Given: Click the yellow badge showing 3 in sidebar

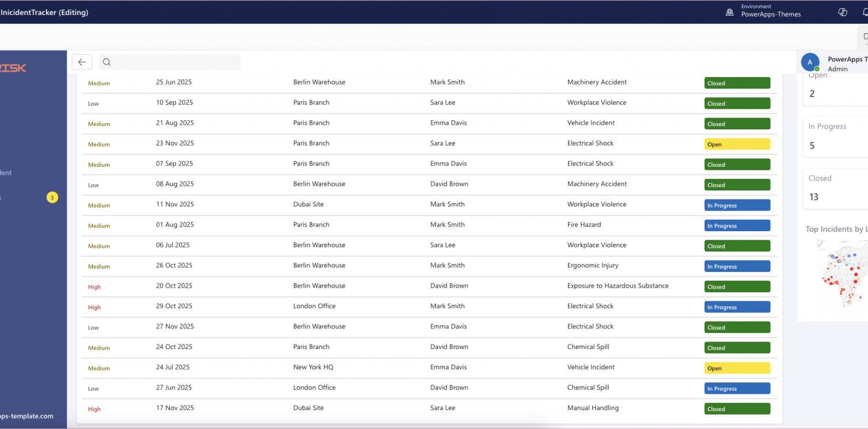Looking at the screenshot, I should [52, 197].
